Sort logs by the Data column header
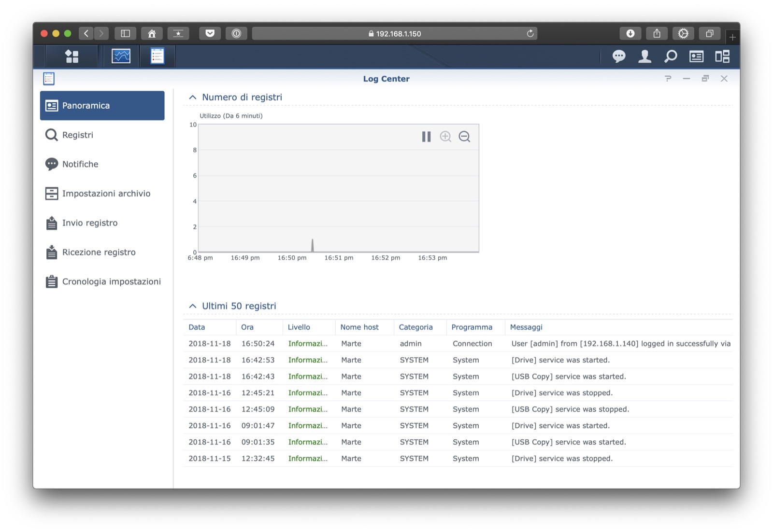The height and width of the screenshot is (532, 773). coord(197,327)
